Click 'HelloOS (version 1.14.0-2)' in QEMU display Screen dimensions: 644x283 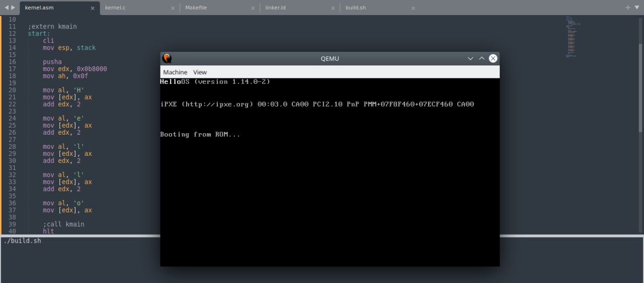(x=215, y=81)
